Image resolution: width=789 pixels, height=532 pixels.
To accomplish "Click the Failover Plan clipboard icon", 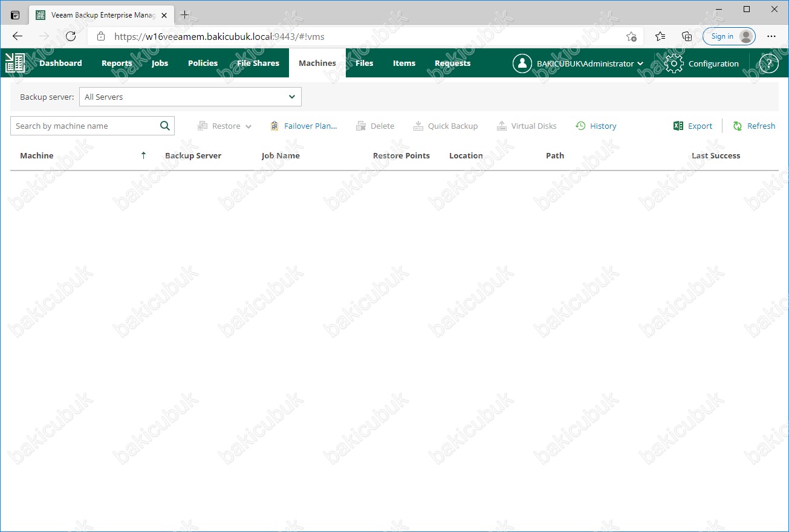I will pos(274,126).
